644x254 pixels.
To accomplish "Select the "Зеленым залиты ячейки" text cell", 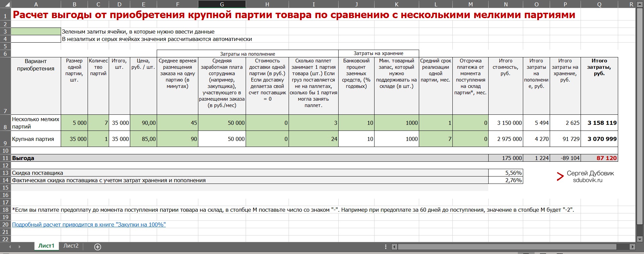I will pyautogui.click(x=138, y=32).
